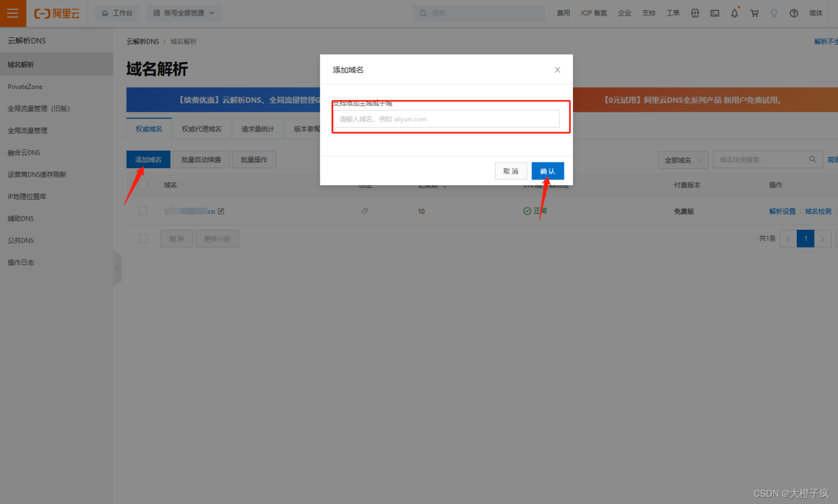Collapse the left sidebar with its handle
This screenshot has height=504, width=838.
[118, 268]
